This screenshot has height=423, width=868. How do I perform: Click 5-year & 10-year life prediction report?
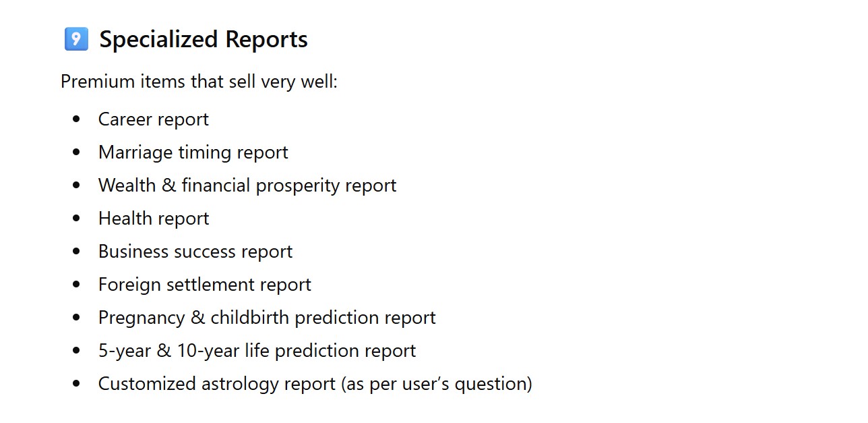(x=257, y=351)
